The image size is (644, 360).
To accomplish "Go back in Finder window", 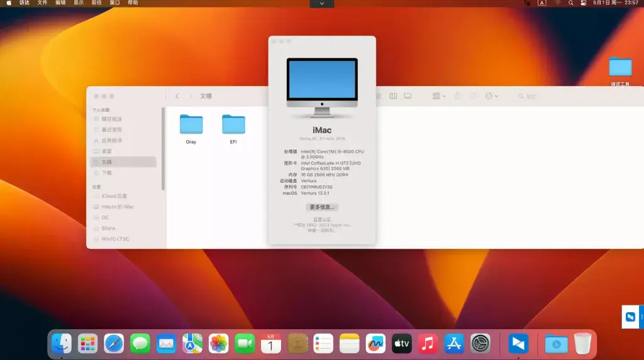I will tap(177, 96).
